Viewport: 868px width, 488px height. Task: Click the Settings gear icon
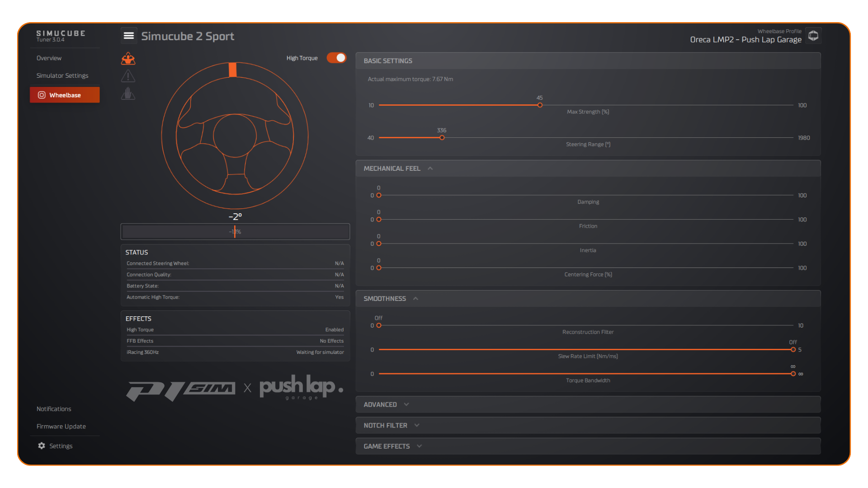(x=42, y=446)
